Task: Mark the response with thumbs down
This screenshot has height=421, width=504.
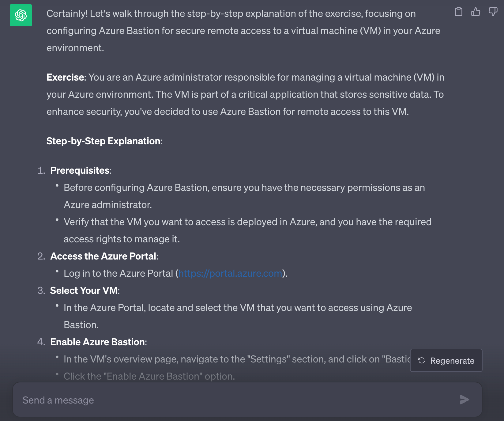Action: click(493, 12)
